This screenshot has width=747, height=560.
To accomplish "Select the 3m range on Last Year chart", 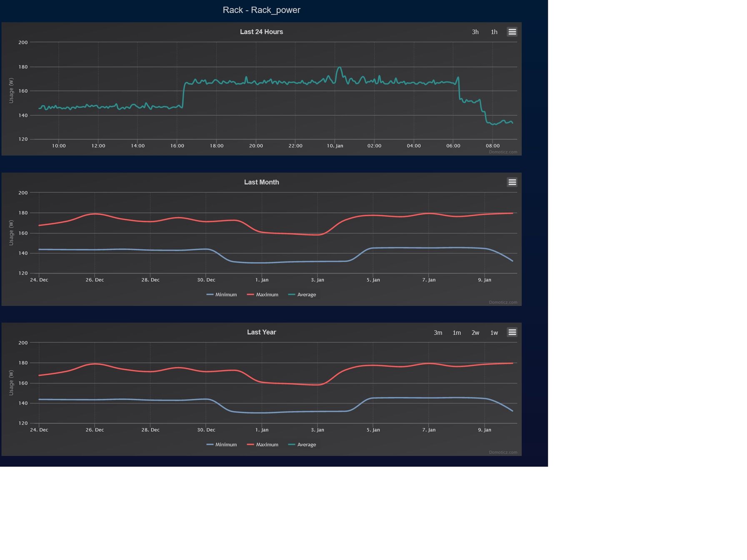I will 438,333.
